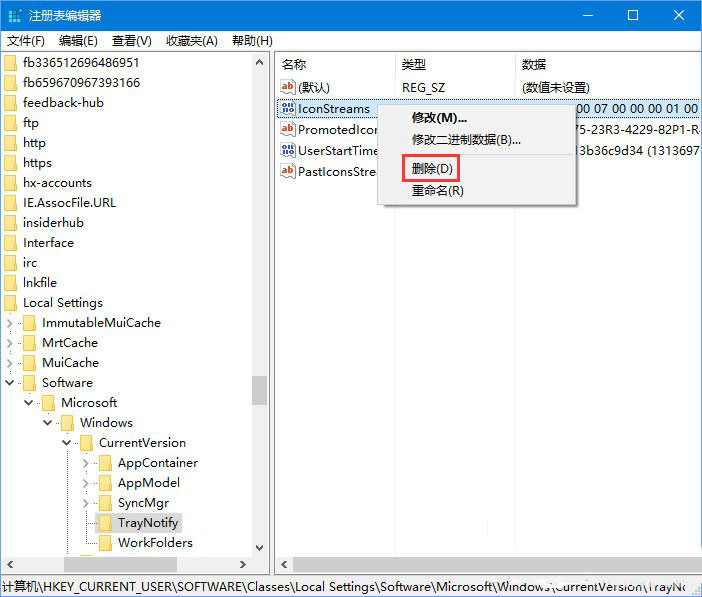Click the folder icon of hx-accounts key
702x597 pixels.
pos(10,183)
